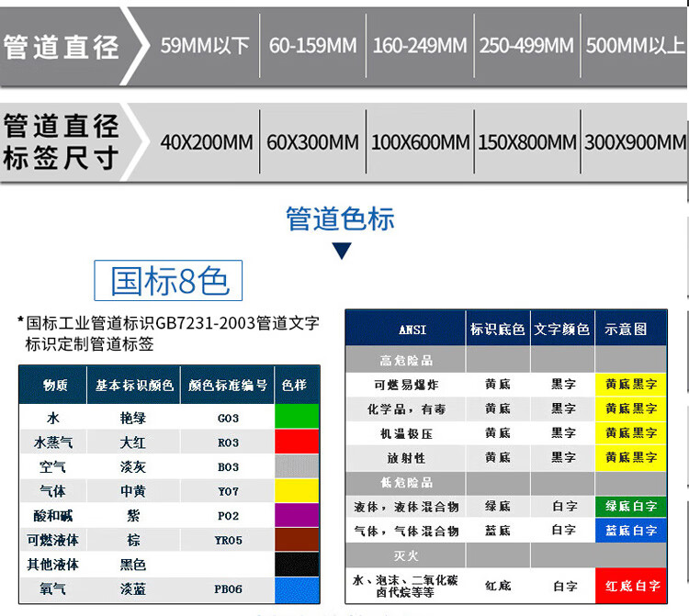Image resolution: width=689 pixels, height=616 pixels.
Task: Select the 40X200MM label size
Action: [x=206, y=142]
